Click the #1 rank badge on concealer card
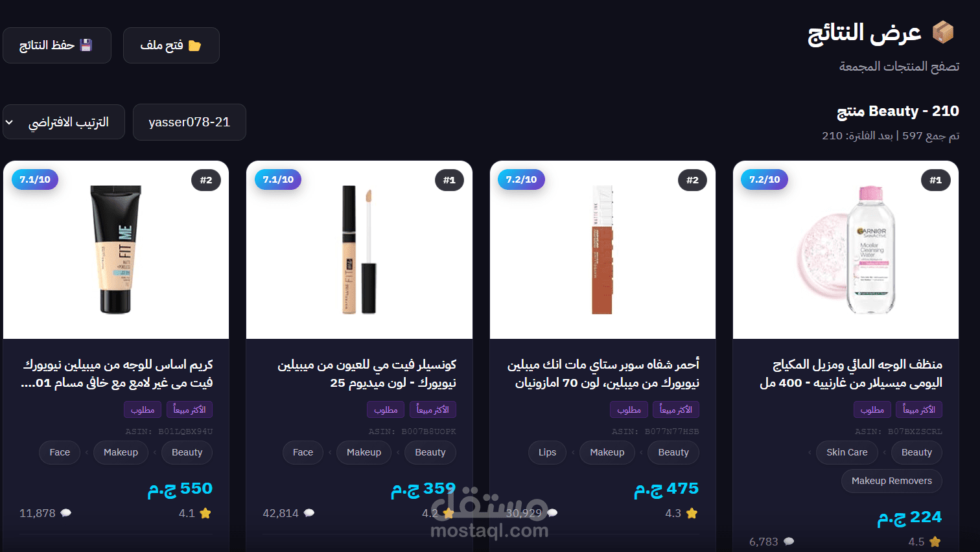Screen dimensions: 980x552 449,180
